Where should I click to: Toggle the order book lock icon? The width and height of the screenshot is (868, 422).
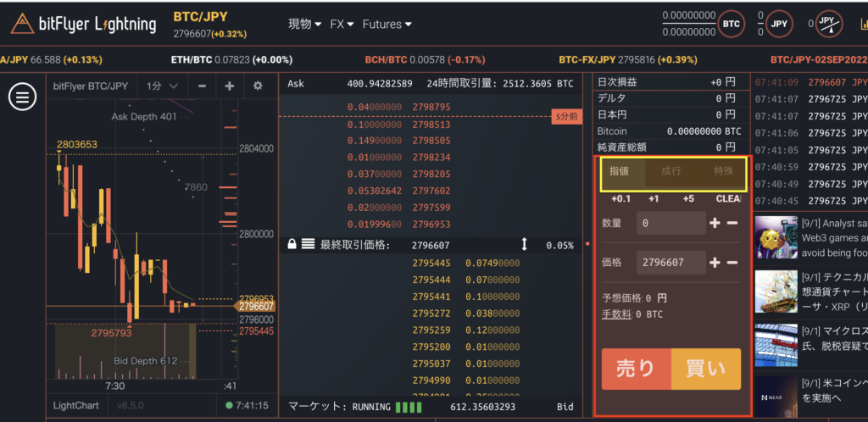point(292,244)
